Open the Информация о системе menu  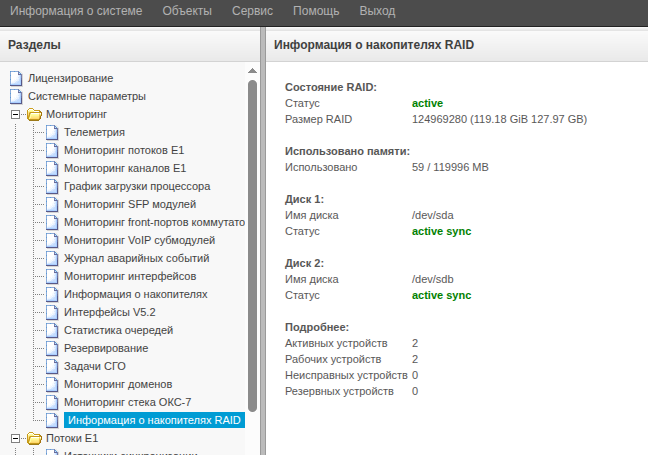(x=76, y=11)
